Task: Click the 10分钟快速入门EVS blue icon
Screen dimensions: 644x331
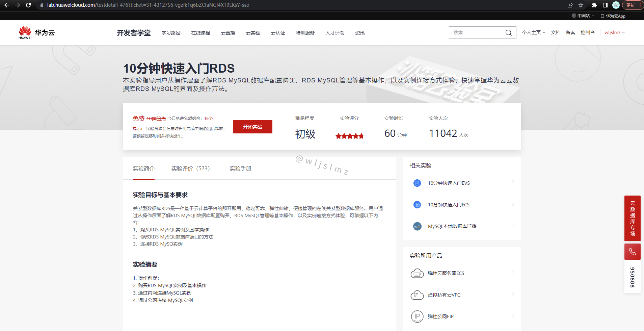Action: coord(417,183)
